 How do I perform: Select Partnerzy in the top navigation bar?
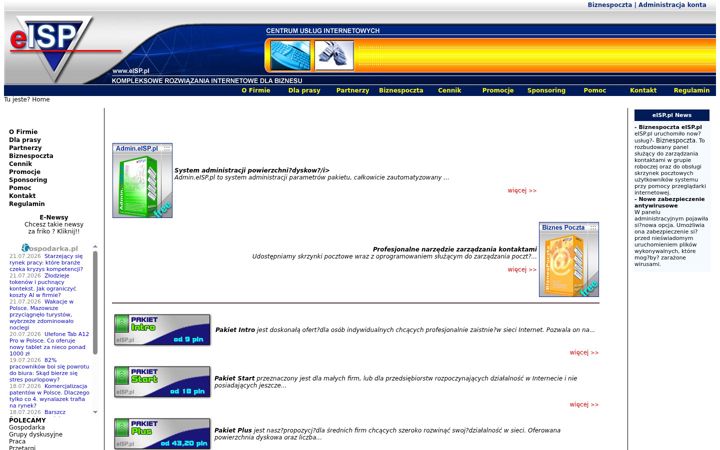352,90
